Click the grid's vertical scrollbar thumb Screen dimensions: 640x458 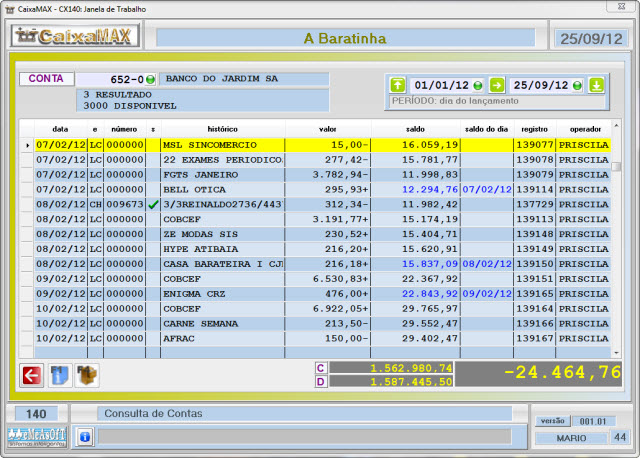pos(617,167)
